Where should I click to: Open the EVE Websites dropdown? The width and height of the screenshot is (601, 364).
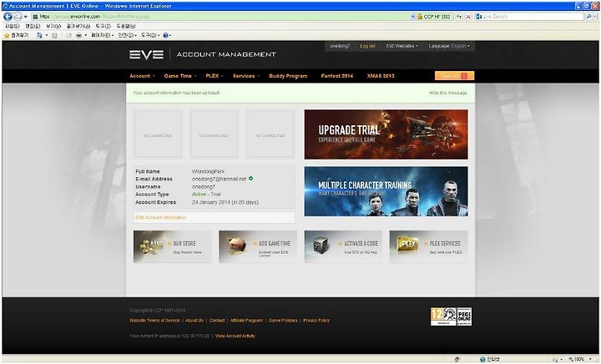point(402,46)
